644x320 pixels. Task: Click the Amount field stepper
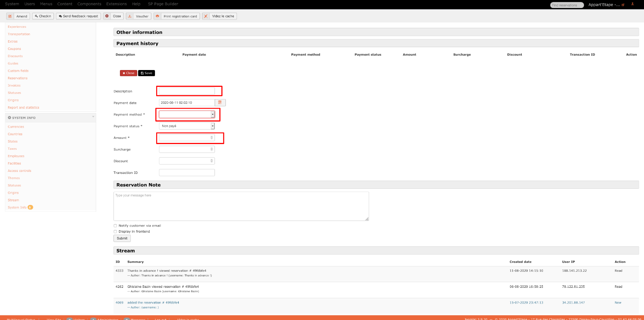pyautogui.click(x=212, y=138)
